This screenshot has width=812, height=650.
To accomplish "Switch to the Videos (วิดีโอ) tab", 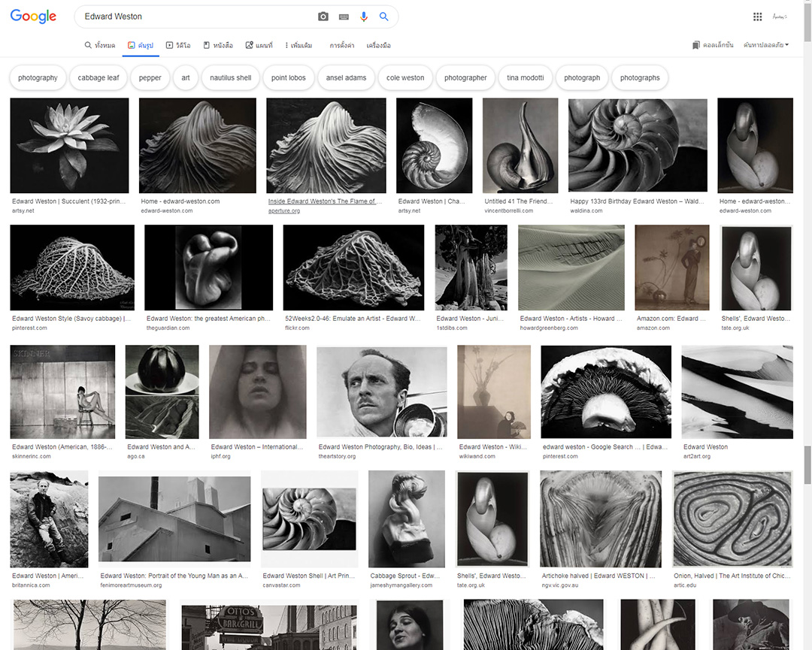I will click(x=178, y=45).
